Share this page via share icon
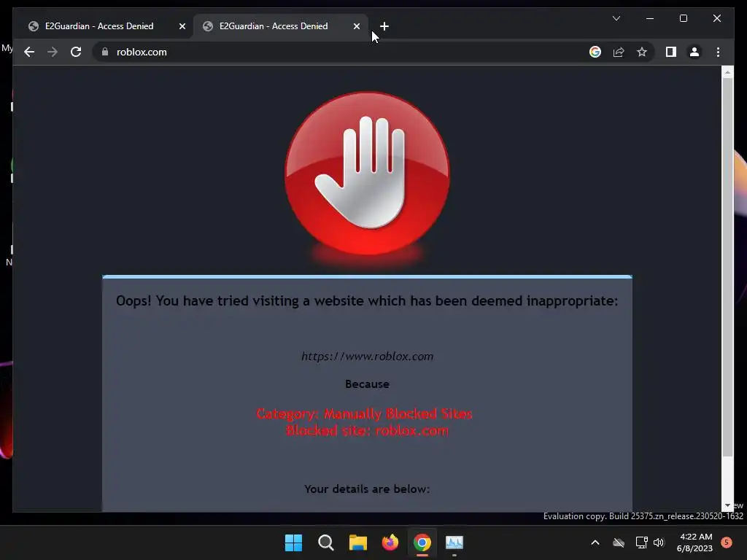 pos(619,52)
